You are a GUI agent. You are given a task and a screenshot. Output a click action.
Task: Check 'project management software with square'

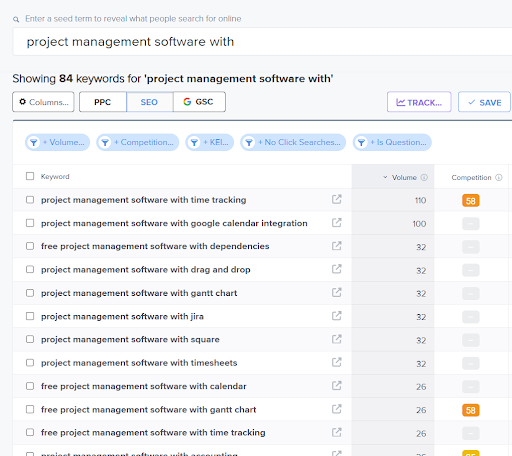click(30, 339)
